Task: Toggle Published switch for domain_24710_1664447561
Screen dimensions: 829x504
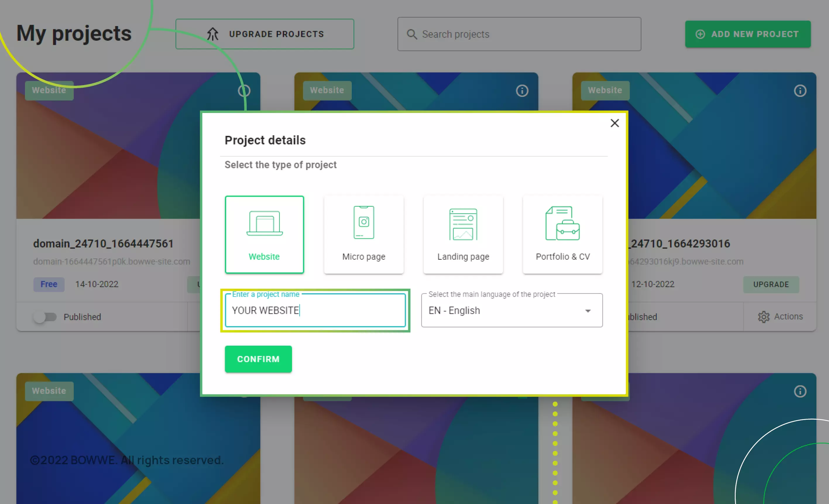Action: (45, 317)
